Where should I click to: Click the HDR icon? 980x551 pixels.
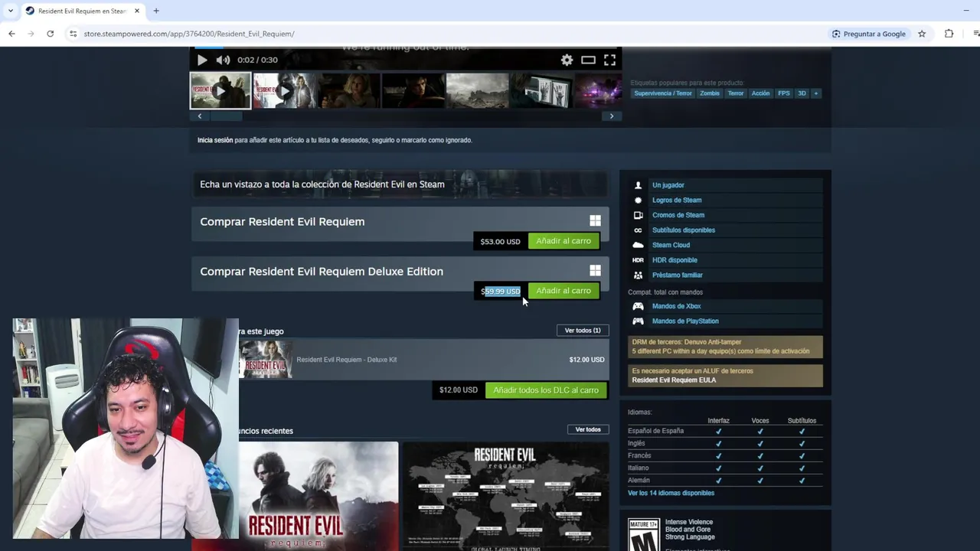[x=638, y=260]
